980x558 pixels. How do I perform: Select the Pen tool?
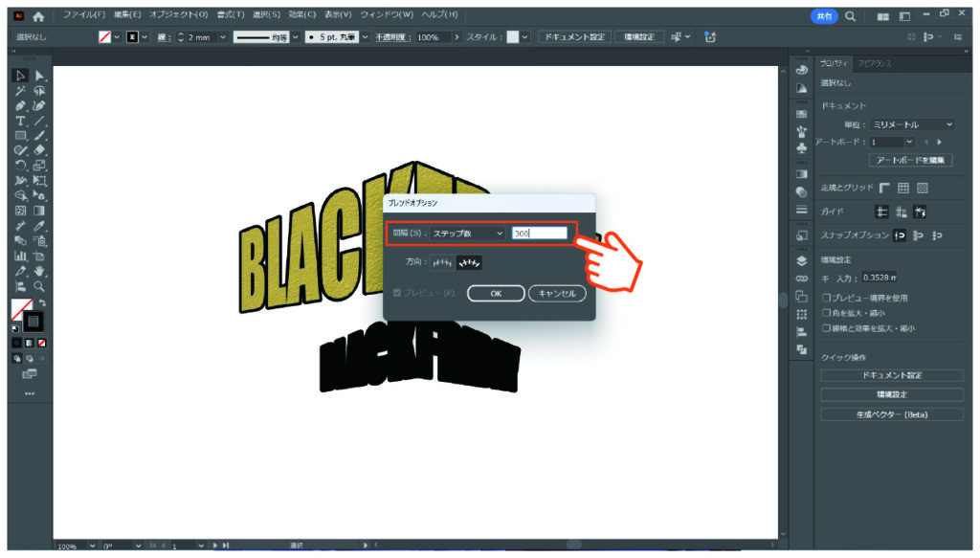(x=20, y=105)
